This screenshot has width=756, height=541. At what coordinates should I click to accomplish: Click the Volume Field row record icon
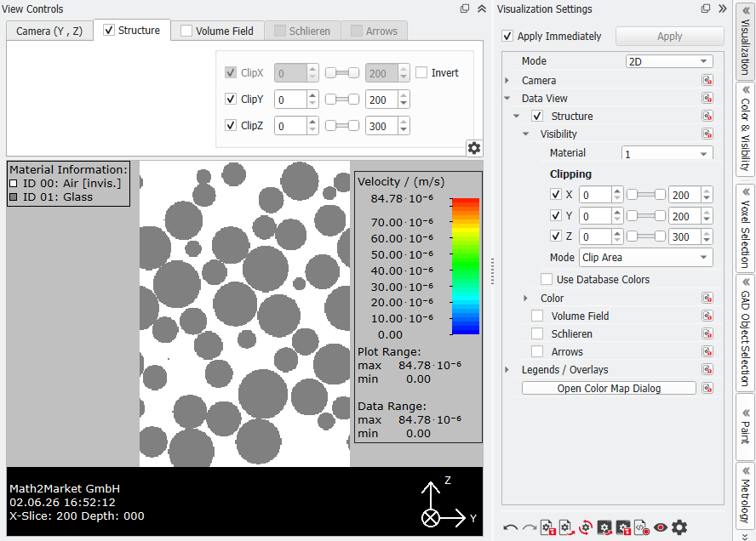point(707,316)
